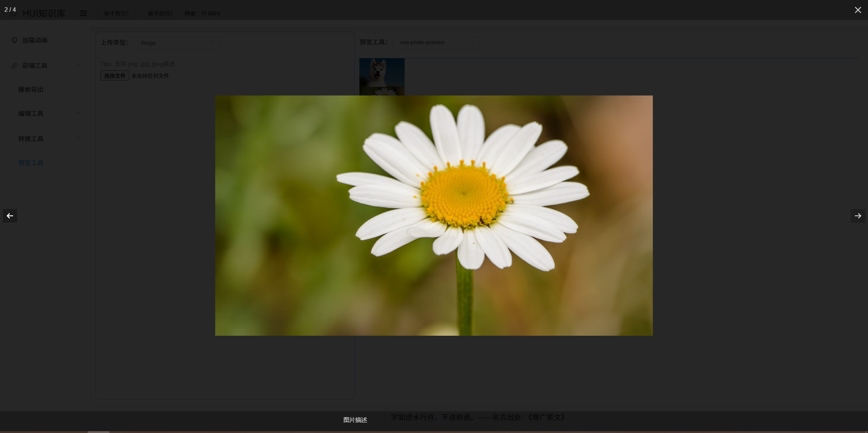The height and width of the screenshot is (433, 868).
Task: Click the 学如逆水行舟 quote text
Action: pos(478,417)
